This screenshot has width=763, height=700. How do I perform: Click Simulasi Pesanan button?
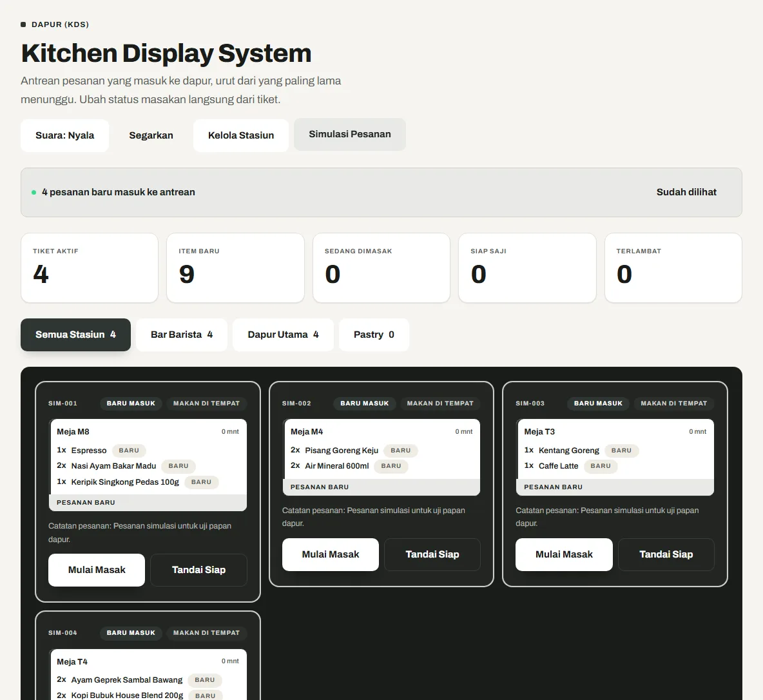click(350, 134)
